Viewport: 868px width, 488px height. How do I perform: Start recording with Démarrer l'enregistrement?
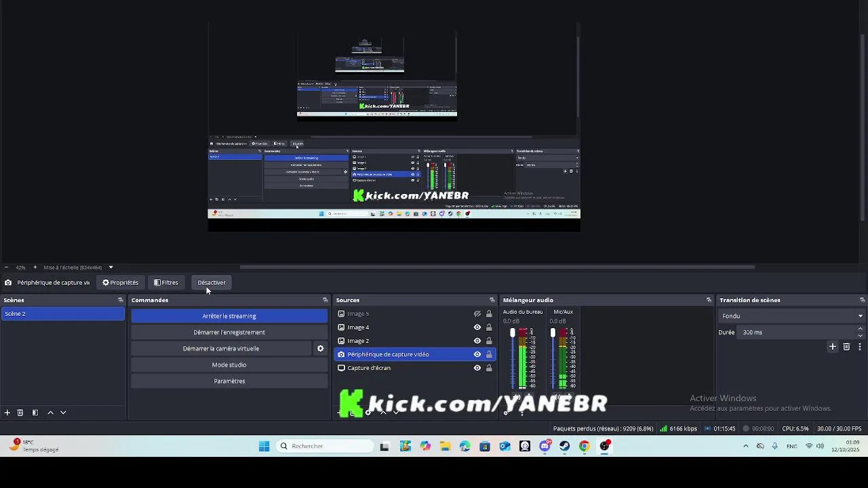229,332
